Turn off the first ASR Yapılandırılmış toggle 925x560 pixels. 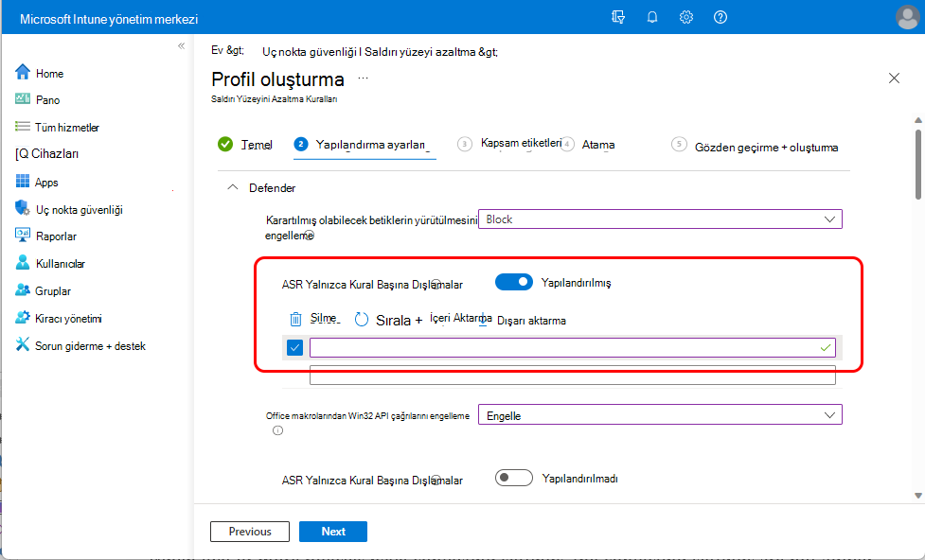(x=514, y=282)
